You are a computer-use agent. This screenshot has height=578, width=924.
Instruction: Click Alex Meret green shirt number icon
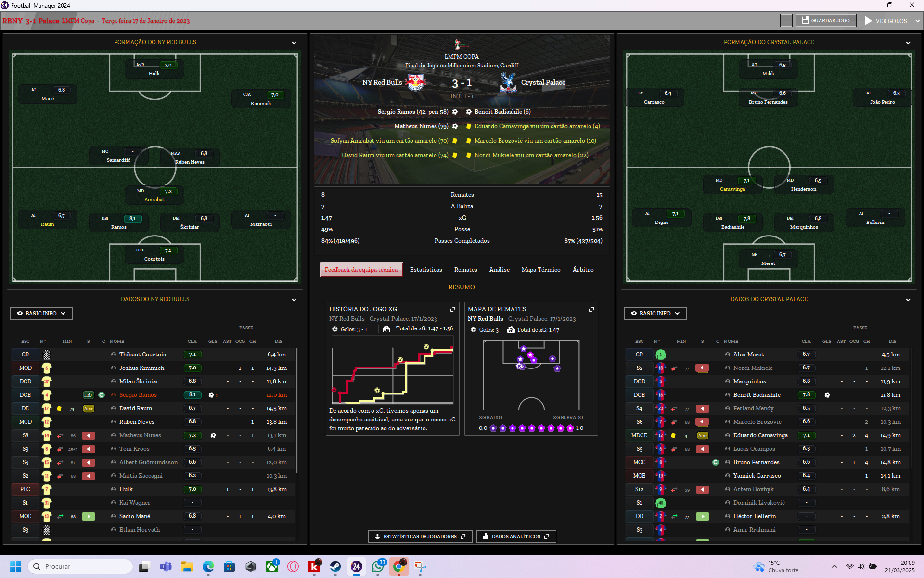coord(661,355)
